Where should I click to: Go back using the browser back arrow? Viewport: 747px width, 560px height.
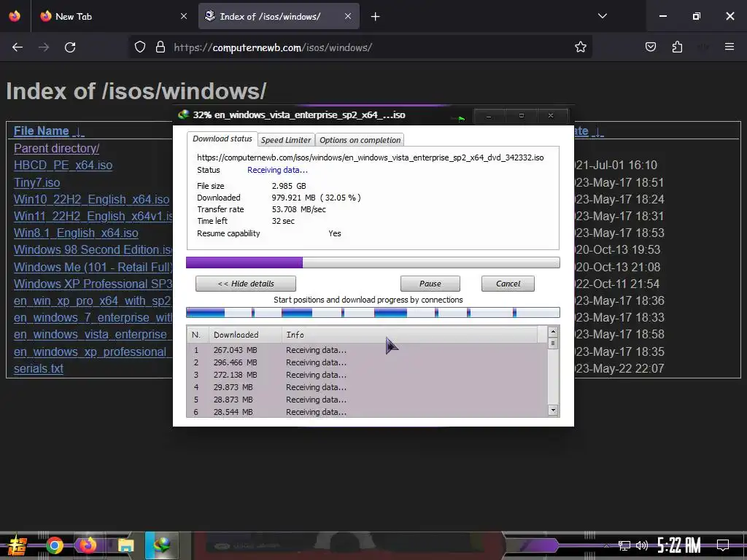18,47
